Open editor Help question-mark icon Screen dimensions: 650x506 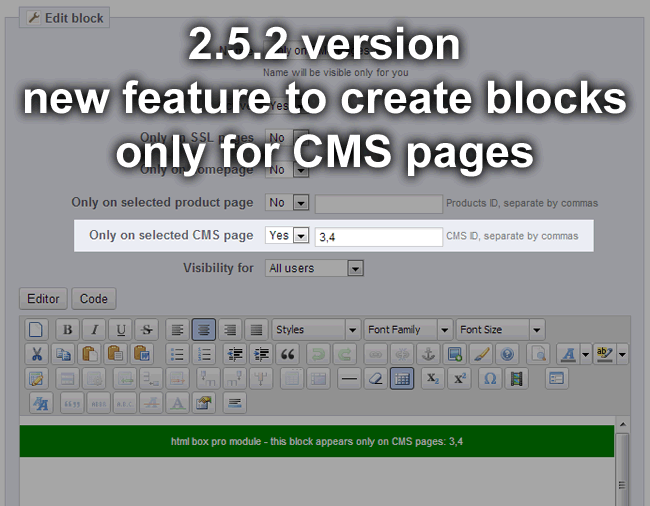[x=507, y=354]
